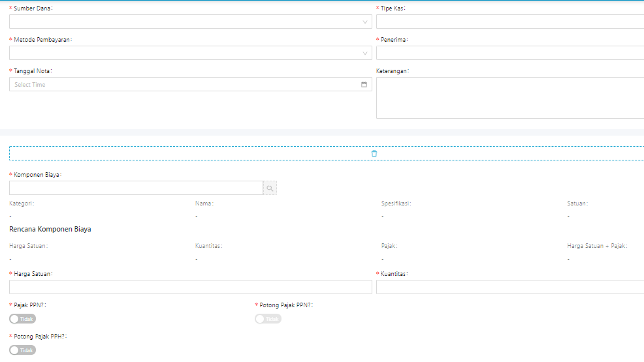Viewport: 644px width, 362px height.
Task: Click the Rencana Komponen Biaya heading
Action: (x=50, y=229)
